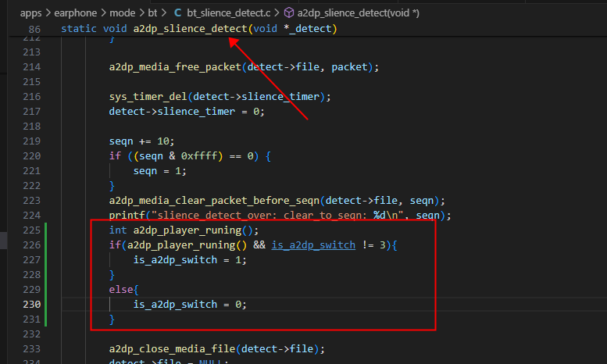
Task: Open the 'apps' breadcrumb segment
Action: tap(30, 12)
